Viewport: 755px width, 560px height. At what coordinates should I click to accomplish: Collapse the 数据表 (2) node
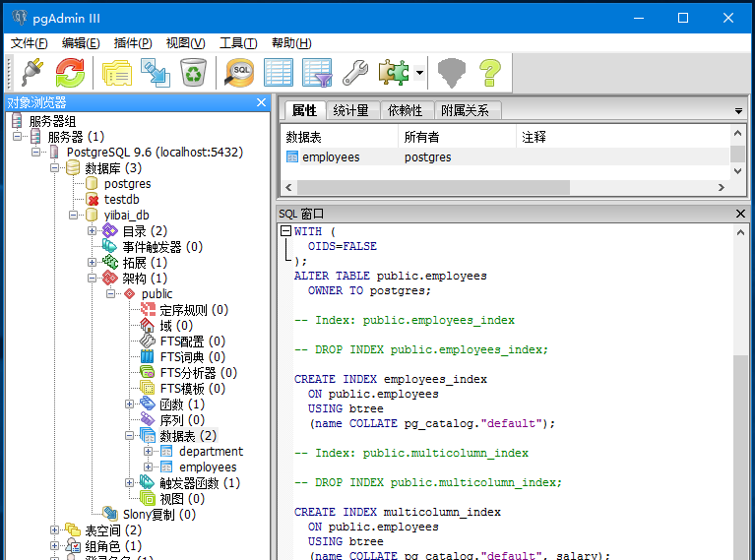130,435
